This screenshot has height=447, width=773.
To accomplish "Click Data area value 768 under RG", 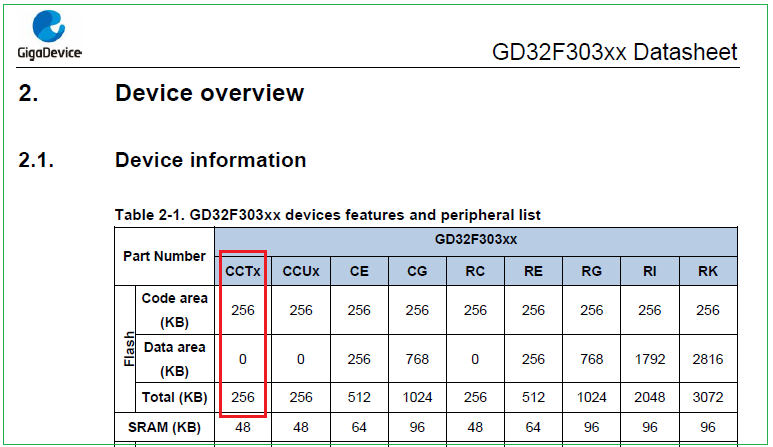I will (x=592, y=359).
